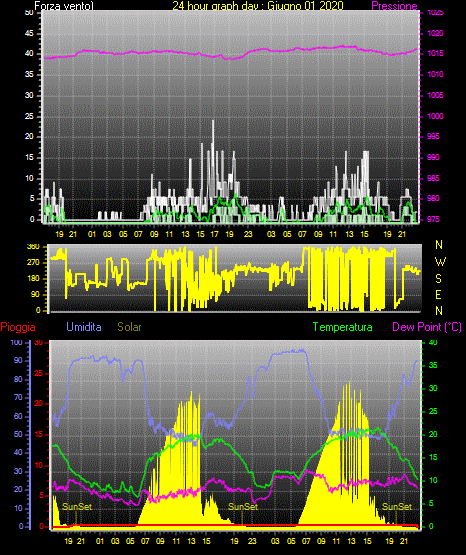Click the Temperatura legend label
This screenshot has height=555, width=466.
tap(343, 327)
